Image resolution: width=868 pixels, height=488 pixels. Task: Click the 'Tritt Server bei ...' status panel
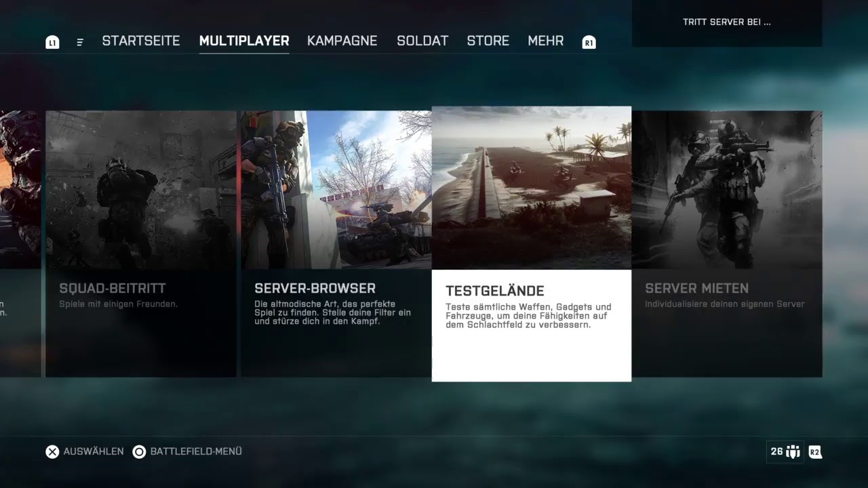click(x=727, y=23)
